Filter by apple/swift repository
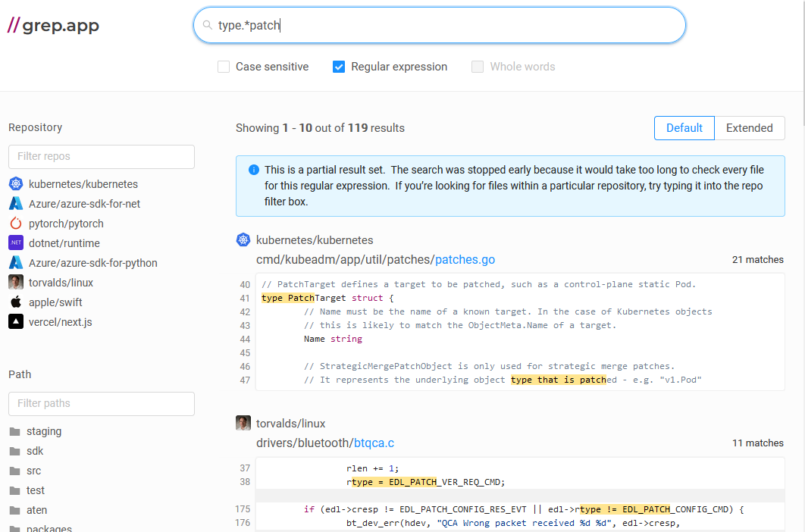Viewport: 805px width, 532px height. 55,302
